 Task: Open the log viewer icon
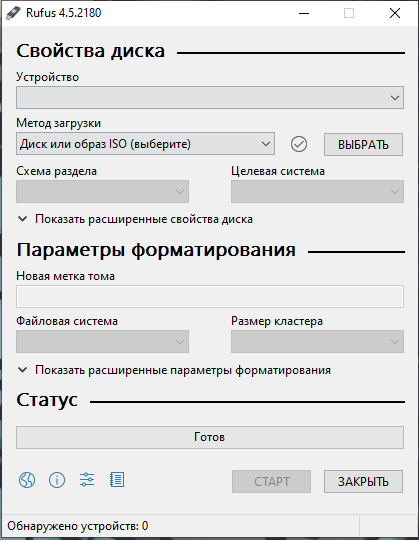pyautogui.click(x=117, y=480)
